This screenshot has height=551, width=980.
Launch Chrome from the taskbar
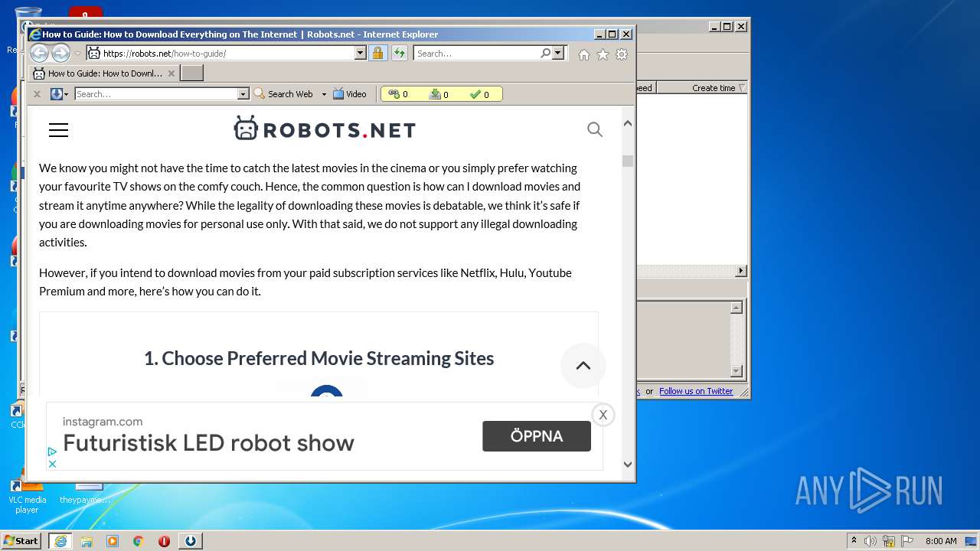coord(139,541)
